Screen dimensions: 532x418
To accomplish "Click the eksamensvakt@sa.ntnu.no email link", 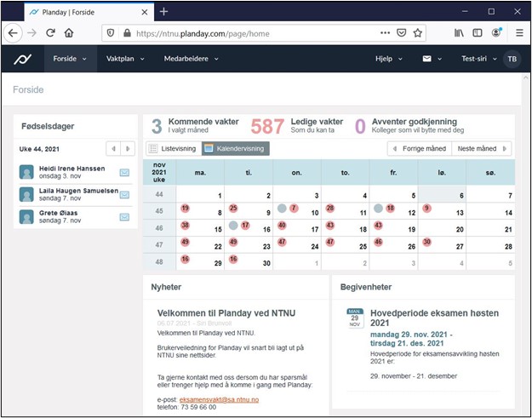I will pos(219,399).
